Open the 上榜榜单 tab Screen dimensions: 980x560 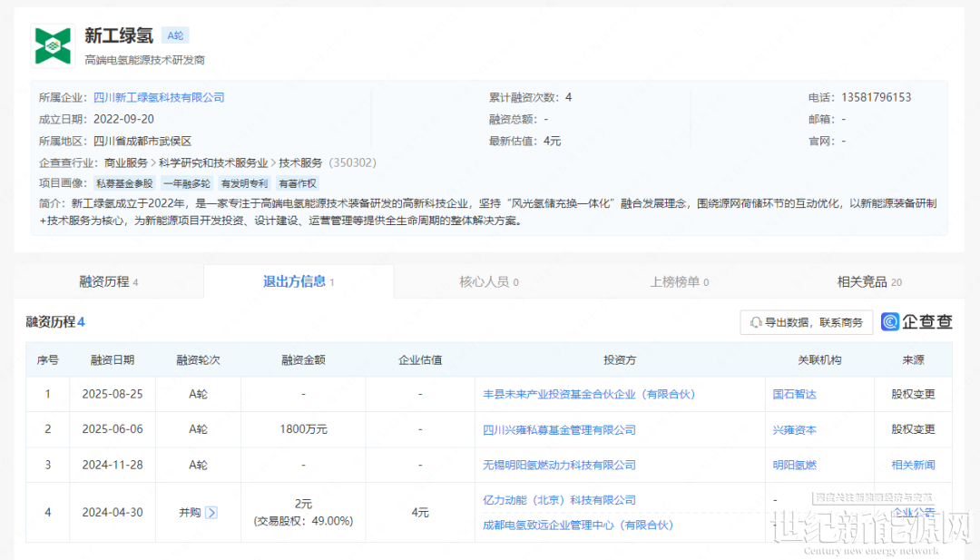(x=679, y=282)
